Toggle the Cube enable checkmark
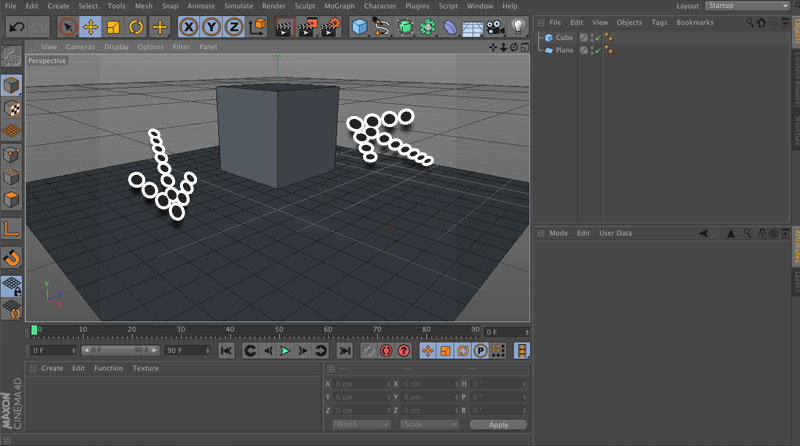Viewport: 800px width, 446px height. click(598, 38)
